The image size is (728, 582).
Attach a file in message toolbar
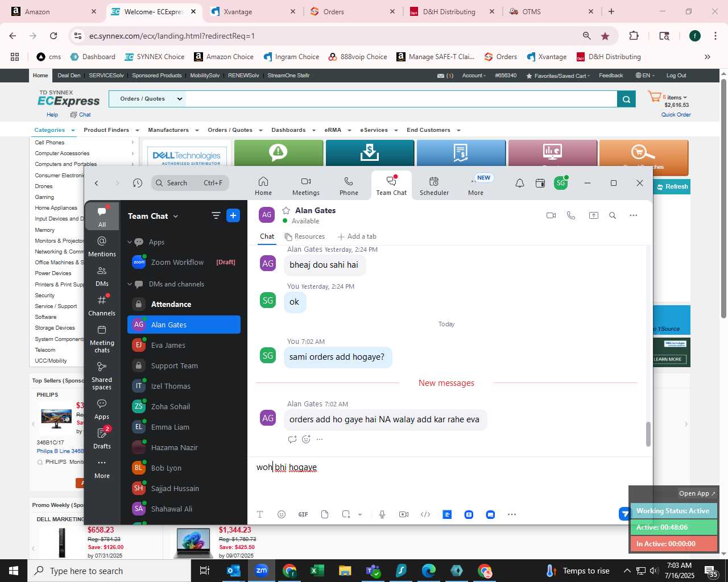pyautogui.click(x=325, y=514)
